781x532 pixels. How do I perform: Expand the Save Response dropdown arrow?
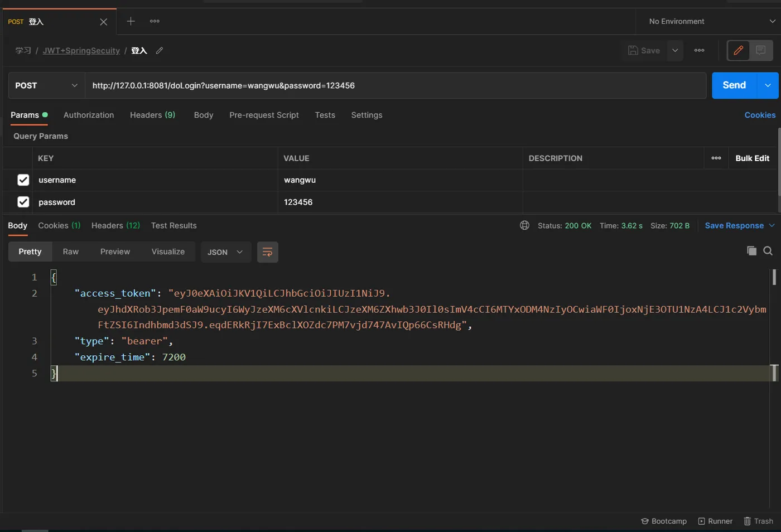772,226
